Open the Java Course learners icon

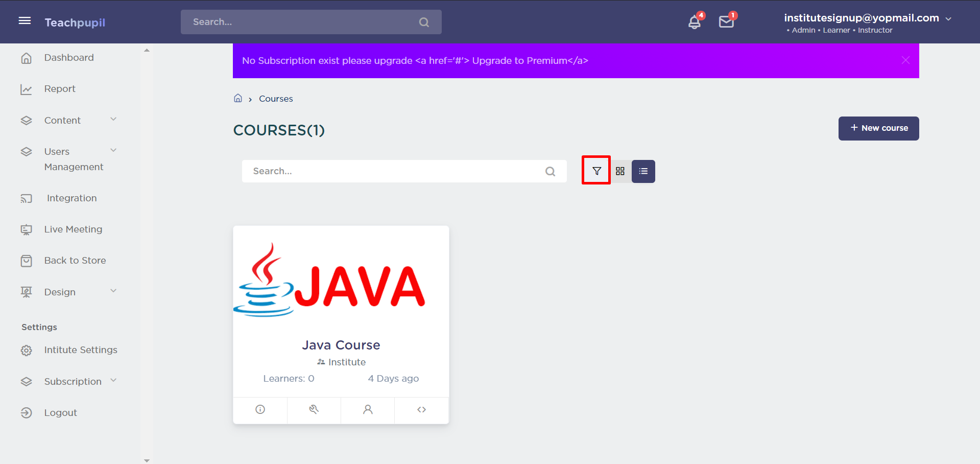pos(368,409)
